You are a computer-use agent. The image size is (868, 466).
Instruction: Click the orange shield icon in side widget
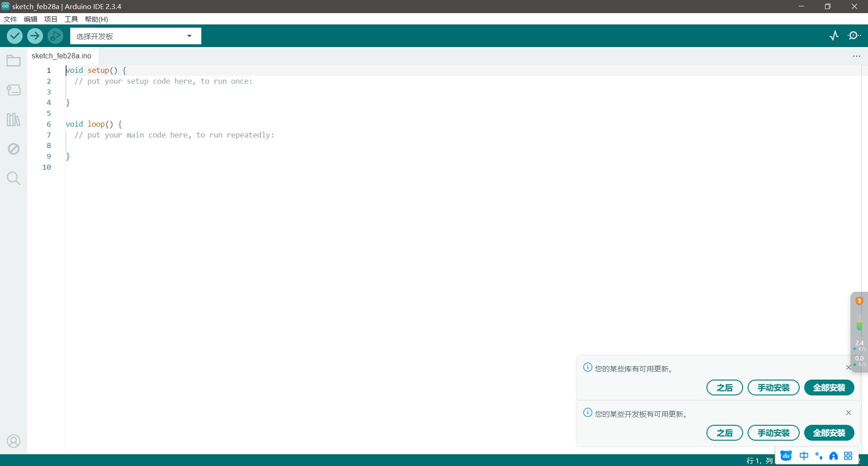859,301
